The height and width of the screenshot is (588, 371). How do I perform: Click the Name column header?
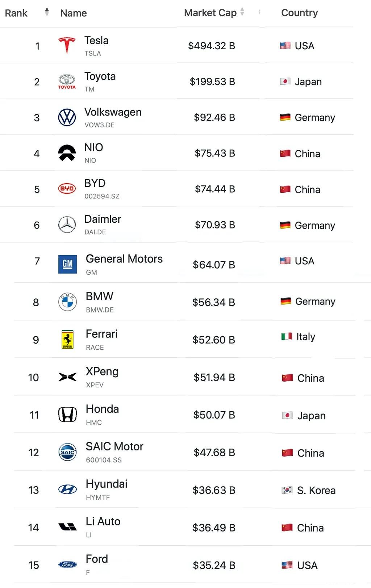click(74, 13)
